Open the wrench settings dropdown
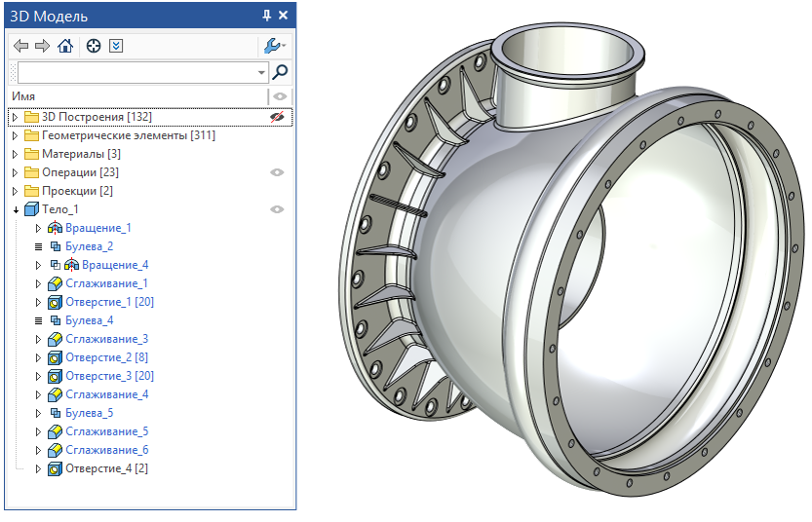812x522 pixels. click(275, 46)
